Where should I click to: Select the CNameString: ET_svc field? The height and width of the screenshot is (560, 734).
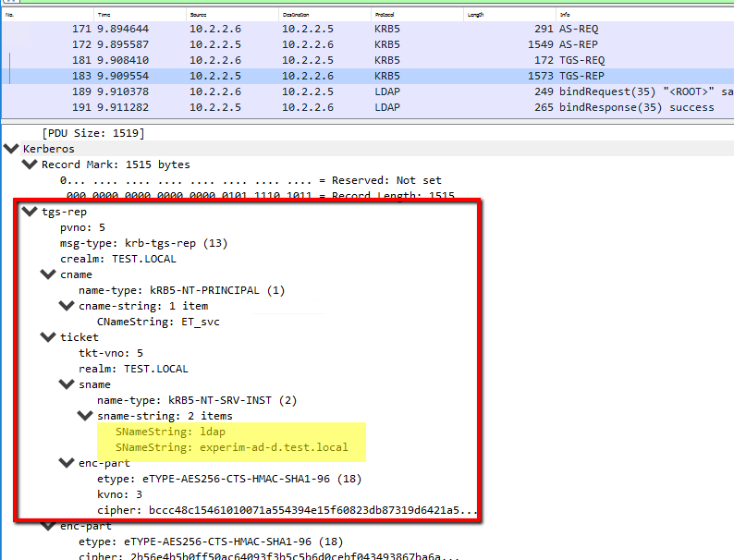(158, 322)
